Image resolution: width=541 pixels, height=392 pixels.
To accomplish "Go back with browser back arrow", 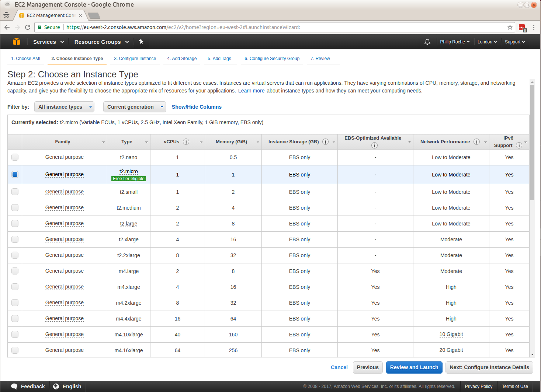I will click(x=7, y=27).
